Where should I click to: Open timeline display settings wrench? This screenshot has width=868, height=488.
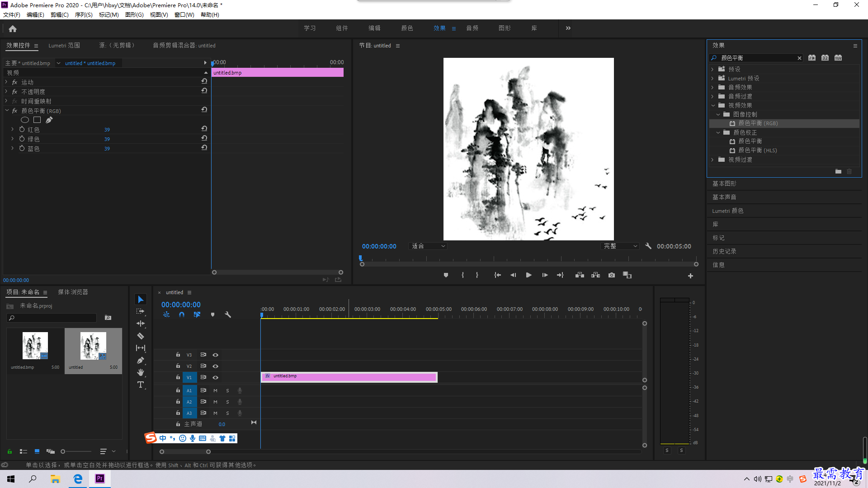click(x=228, y=314)
